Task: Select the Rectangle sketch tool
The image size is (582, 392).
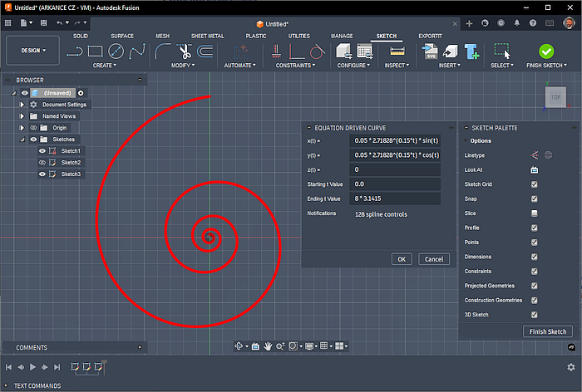Action: point(96,51)
